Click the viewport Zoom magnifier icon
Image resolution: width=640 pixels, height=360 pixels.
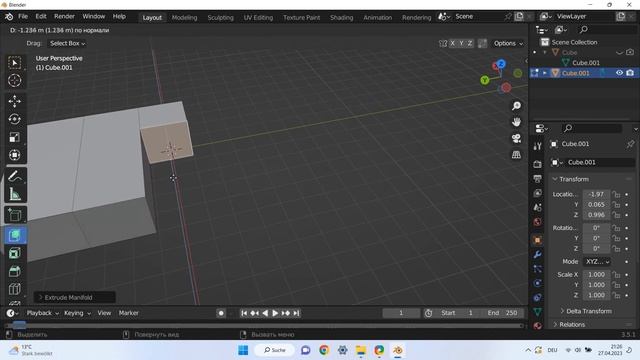(x=516, y=106)
